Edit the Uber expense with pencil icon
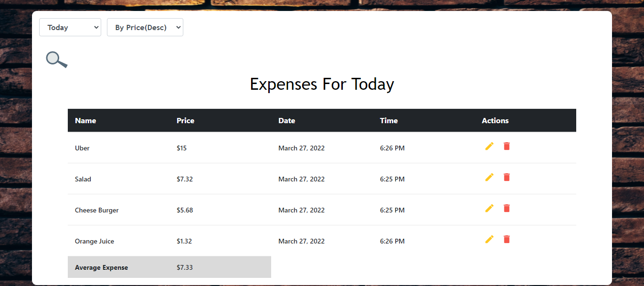 tap(489, 146)
